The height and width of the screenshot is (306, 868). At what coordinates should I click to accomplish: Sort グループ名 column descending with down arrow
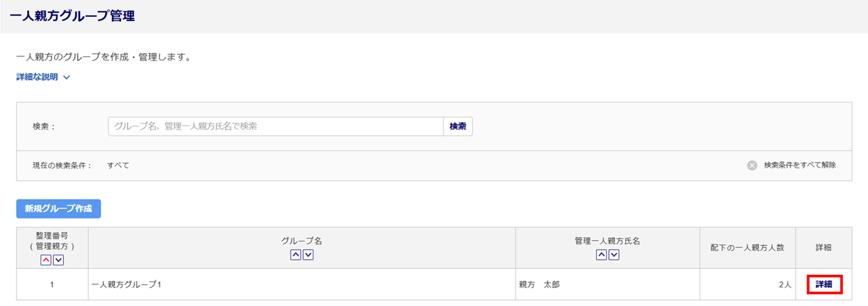pyautogui.click(x=308, y=254)
